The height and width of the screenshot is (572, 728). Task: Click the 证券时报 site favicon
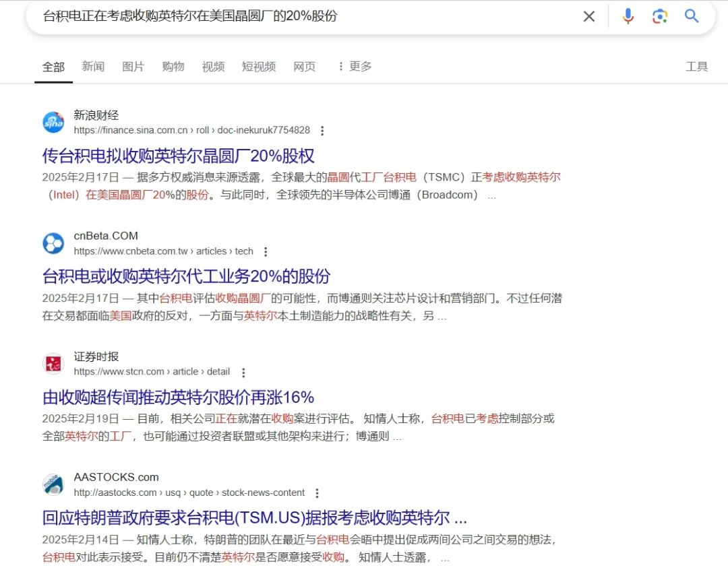point(53,364)
